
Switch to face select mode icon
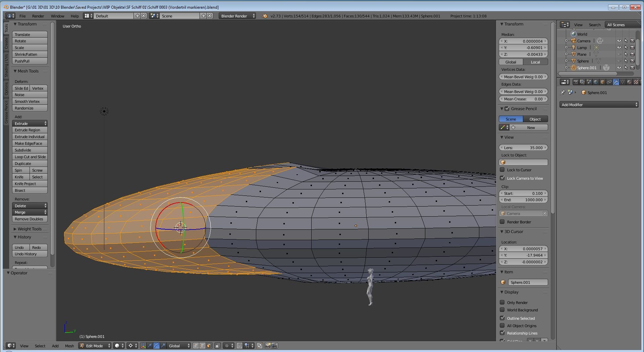pos(209,346)
